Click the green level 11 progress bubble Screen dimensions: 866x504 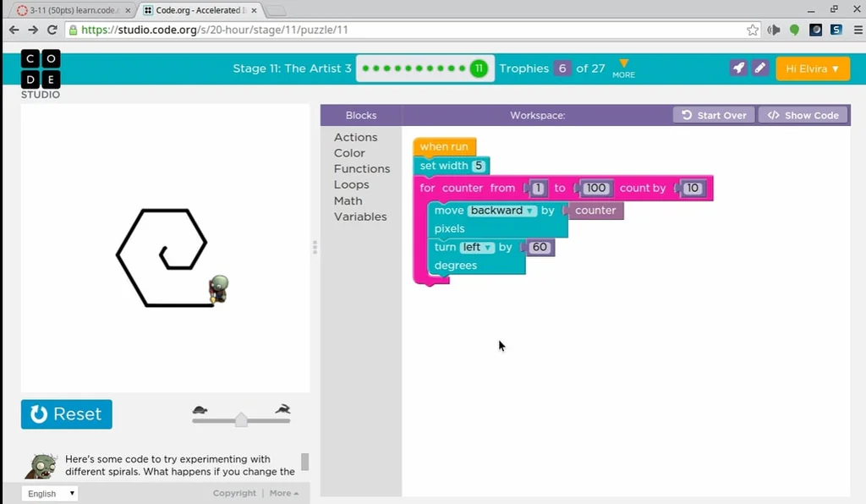click(479, 68)
